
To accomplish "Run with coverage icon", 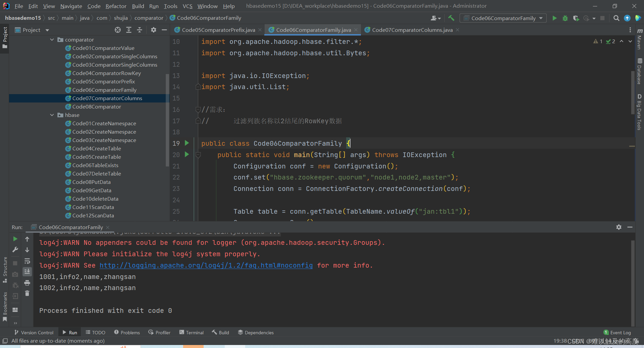I will pyautogui.click(x=576, y=18).
